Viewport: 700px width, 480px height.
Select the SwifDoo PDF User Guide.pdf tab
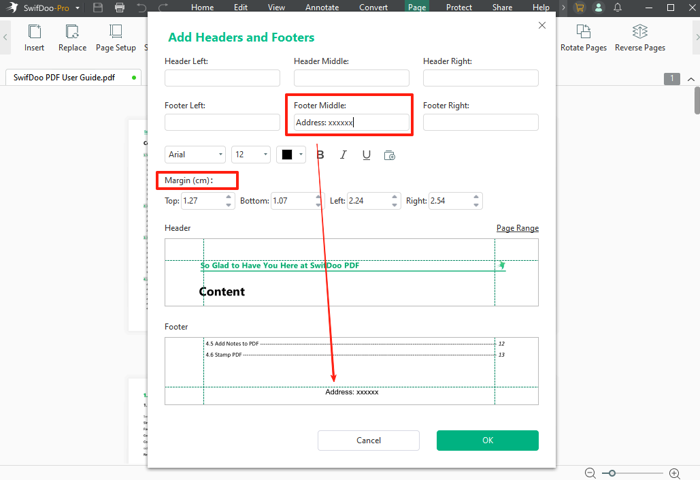click(x=74, y=77)
